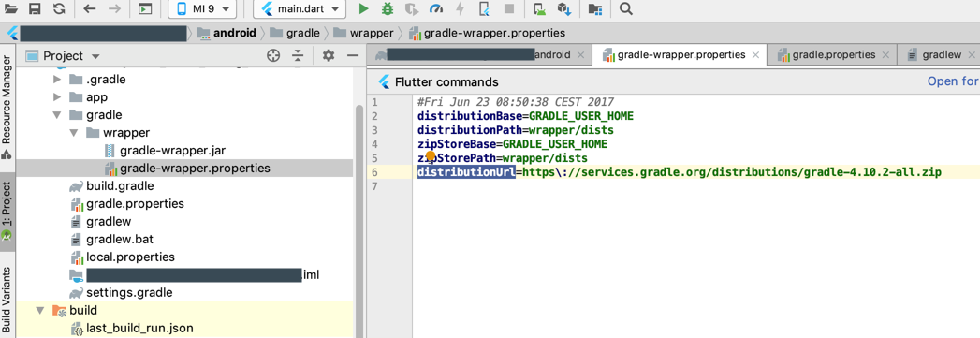Click the Project Structure folder icon
Image resolution: width=980 pixels, height=338 pixels.
point(595,9)
